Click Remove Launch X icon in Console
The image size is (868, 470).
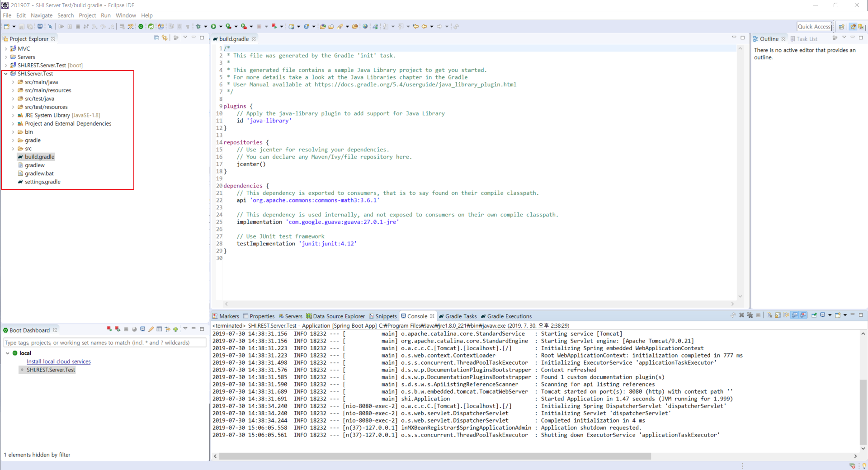[x=741, y=315]
